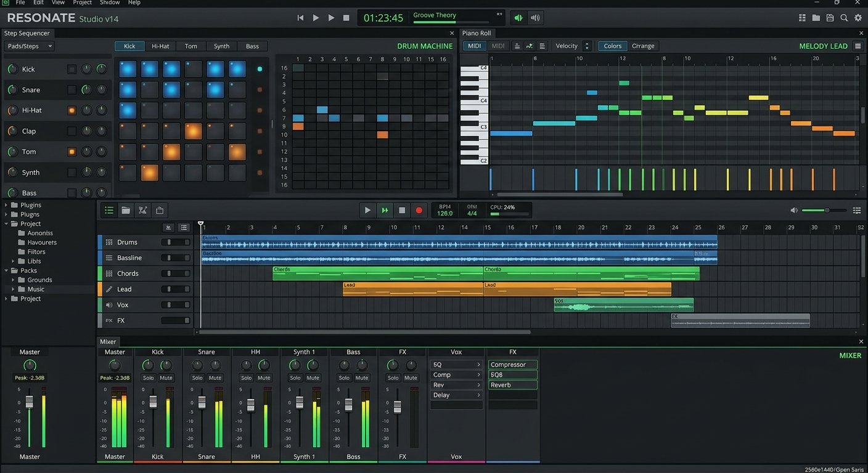868x473 pixels.
Task: Click the align-notes icon in the Piano Roll toolbar
Action: pyautogui.click(x=517, y=46)
